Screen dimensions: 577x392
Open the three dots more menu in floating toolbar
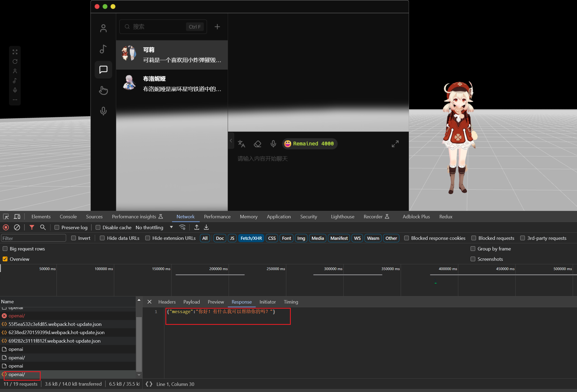pyautogui.click(x=15, y=100)
